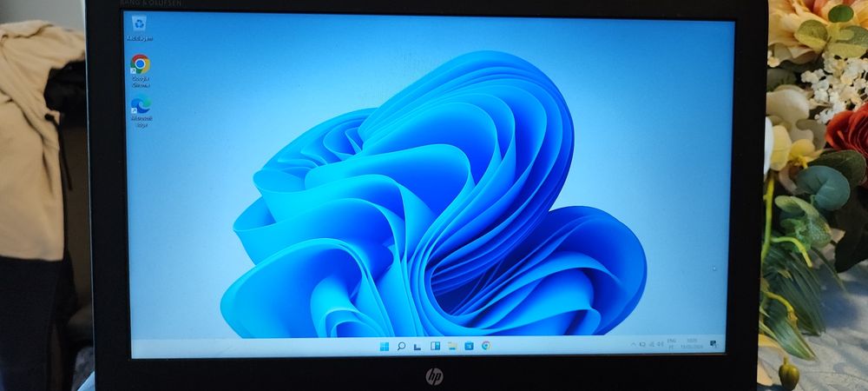Open the notification icon at taskbar end

tap(713, 344)
